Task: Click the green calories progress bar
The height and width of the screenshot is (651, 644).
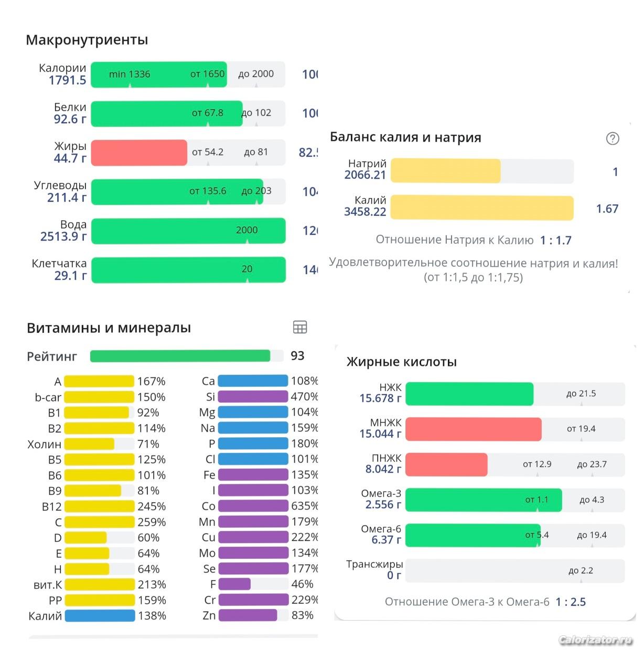Action: point(158,74)
